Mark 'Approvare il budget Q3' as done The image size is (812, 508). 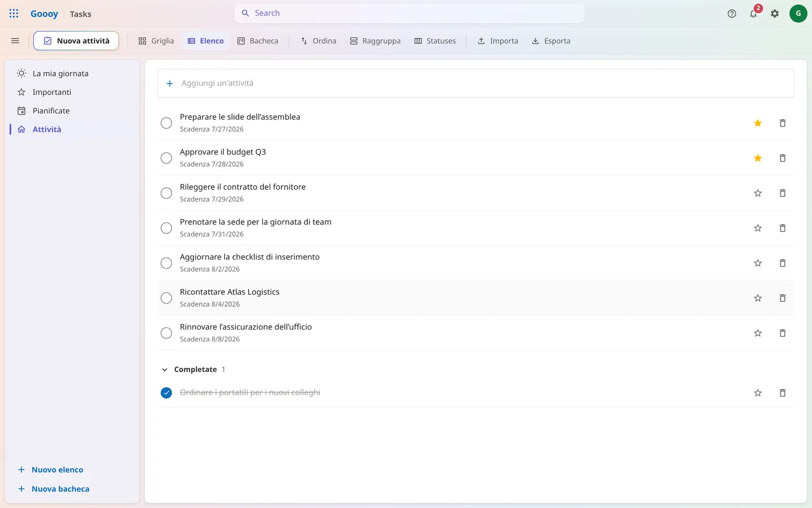pos(166,158)
